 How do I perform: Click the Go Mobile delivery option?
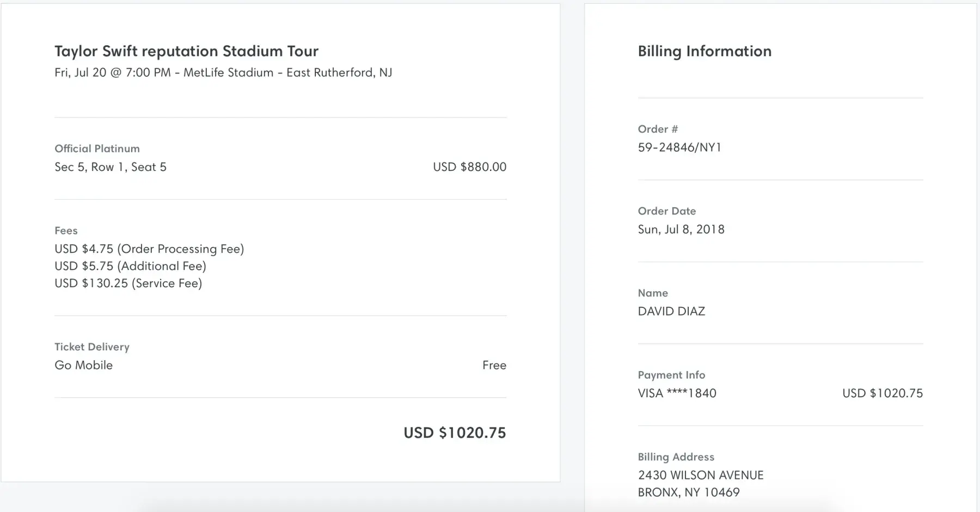tap(83, 366)
